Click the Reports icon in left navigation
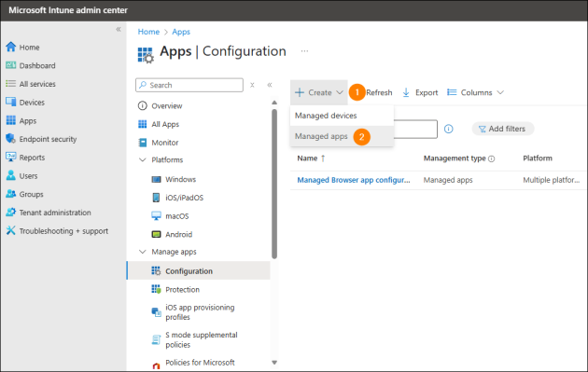Viewport: 588px width, 372px height. click(11, 157)
